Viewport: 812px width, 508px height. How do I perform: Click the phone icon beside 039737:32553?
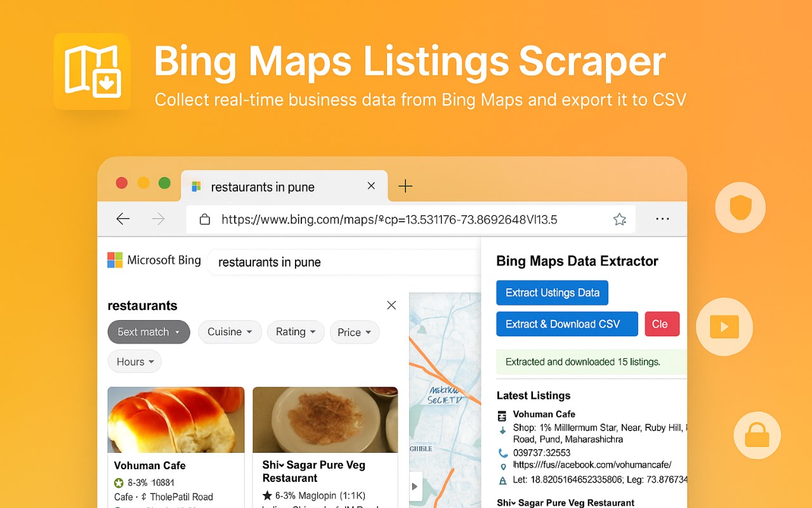503,453
